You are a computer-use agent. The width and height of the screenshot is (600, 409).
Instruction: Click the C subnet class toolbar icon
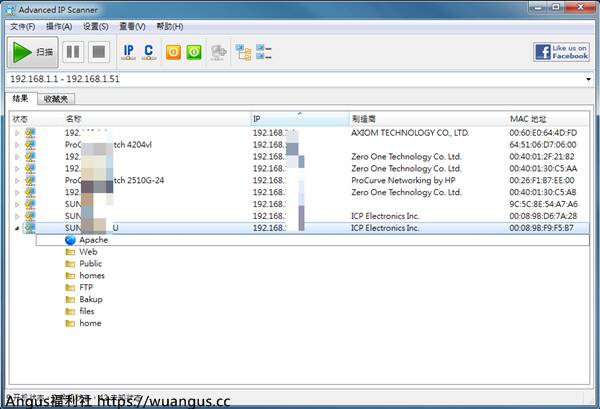point(149,52)
